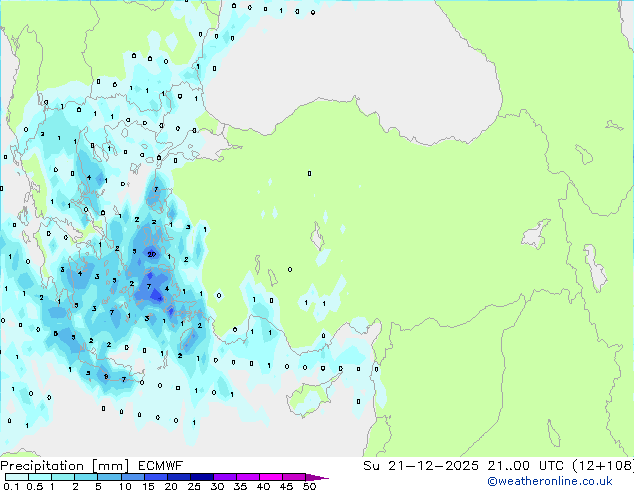Click the 35–40 mm legend swatch
The height and width of the screenshot is (490, 634).
click(247, 477)
